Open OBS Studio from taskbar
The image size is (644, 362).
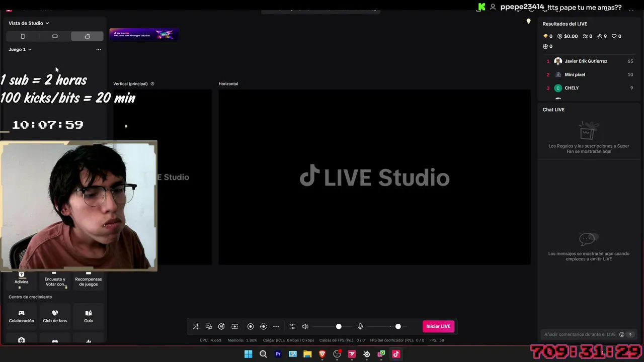337,354
